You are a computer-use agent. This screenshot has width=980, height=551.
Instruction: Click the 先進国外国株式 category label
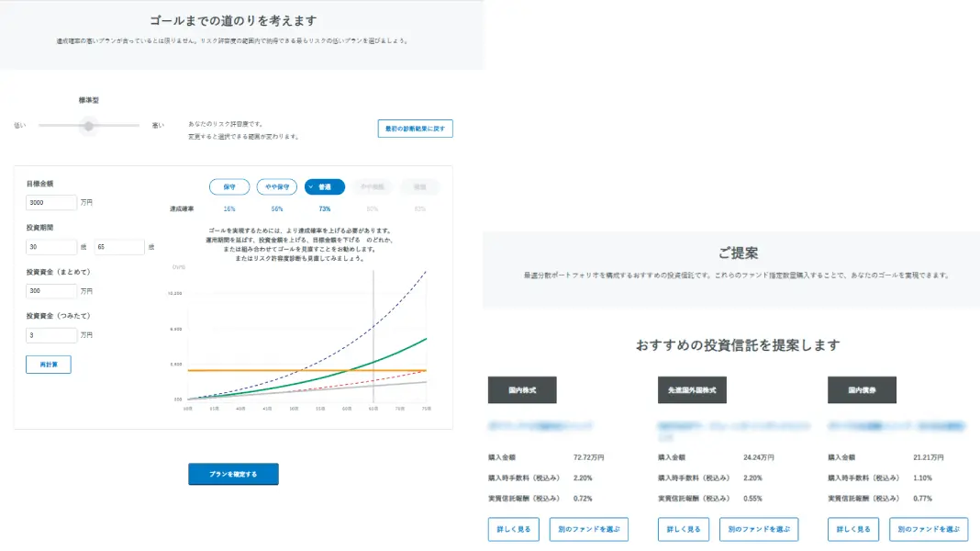[x=692, y=390]
